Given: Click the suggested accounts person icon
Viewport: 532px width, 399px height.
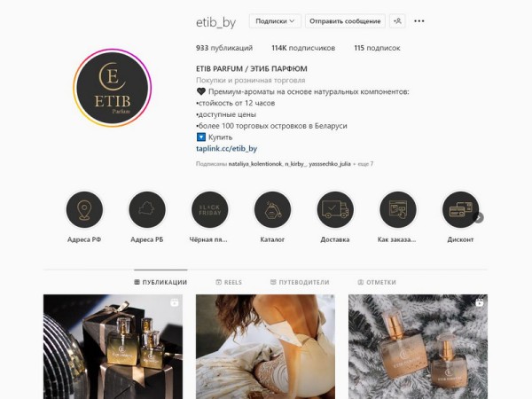Looking at the screenshot, I should click(x=397, y=21).
